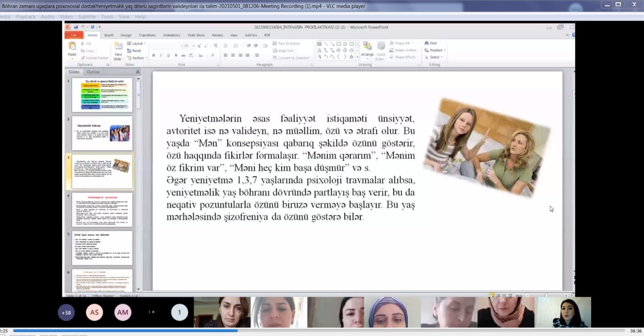
Task: Open the Copy dropdown in Clipboard group
Action: [88, 51]
